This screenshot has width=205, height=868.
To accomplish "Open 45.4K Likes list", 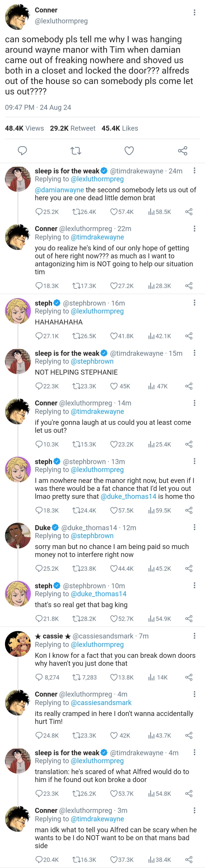I will [x=119, y=128].
